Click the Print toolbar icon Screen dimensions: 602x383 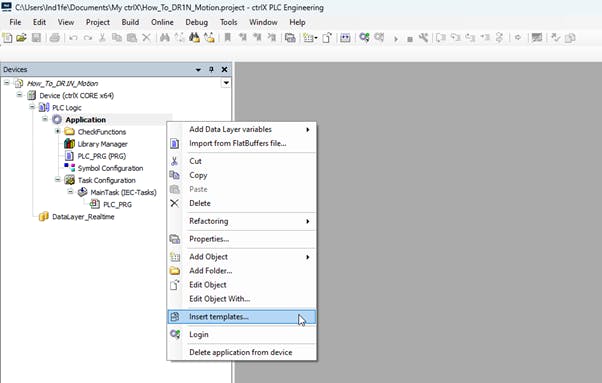[x=55, y=38]
